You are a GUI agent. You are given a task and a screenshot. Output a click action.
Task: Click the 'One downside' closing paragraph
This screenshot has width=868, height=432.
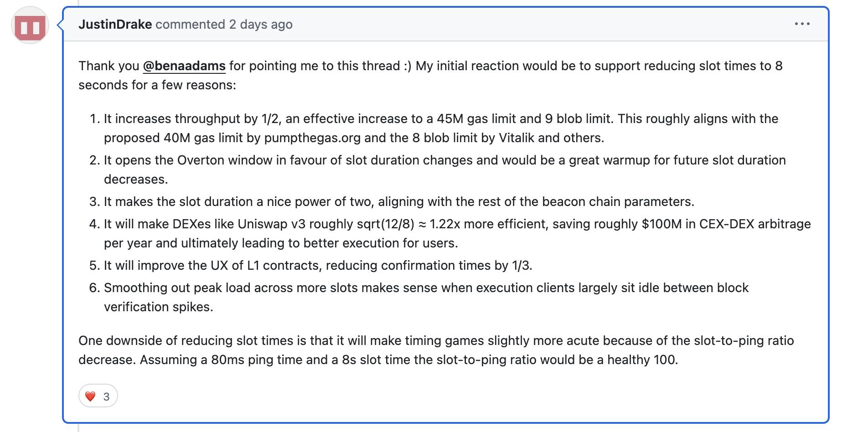(x=436, y=350)
